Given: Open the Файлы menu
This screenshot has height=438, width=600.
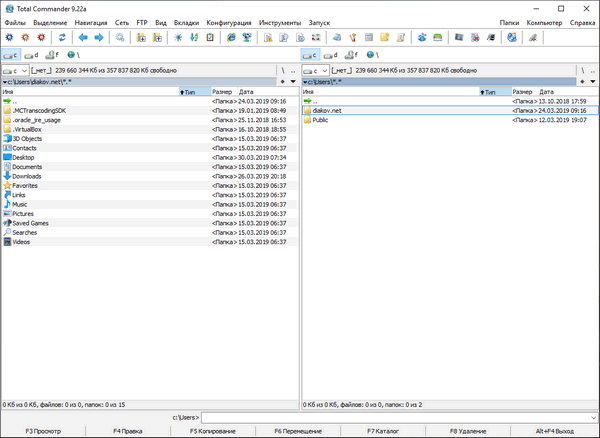Looking at the screenshot, I should (x=15, y=21).
